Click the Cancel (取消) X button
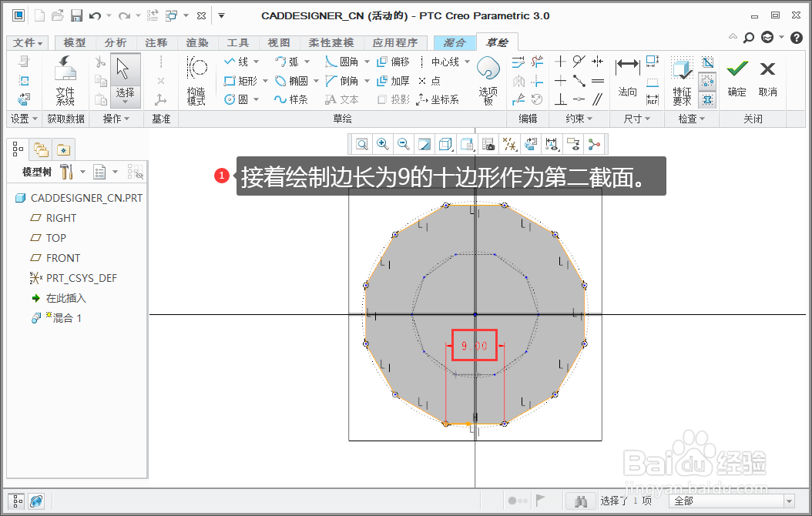Image resolution: width=812 pixels, height=516 pixels. 767,78
